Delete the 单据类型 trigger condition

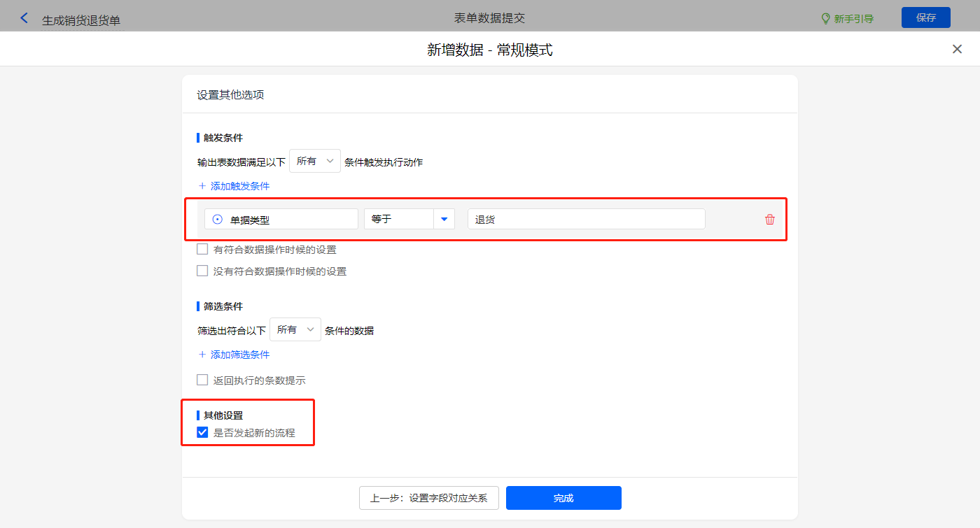pos(770,220)
